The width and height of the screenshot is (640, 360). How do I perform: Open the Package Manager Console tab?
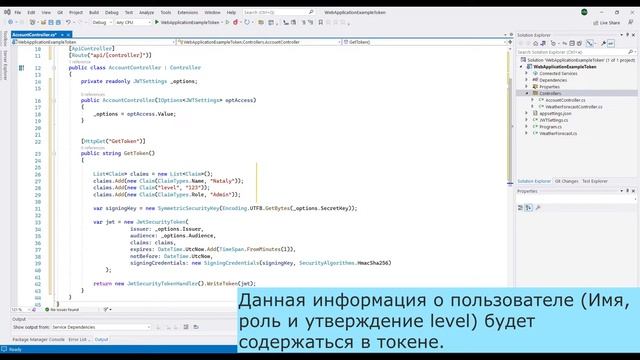pyautogui.click(x=38, y=340)
